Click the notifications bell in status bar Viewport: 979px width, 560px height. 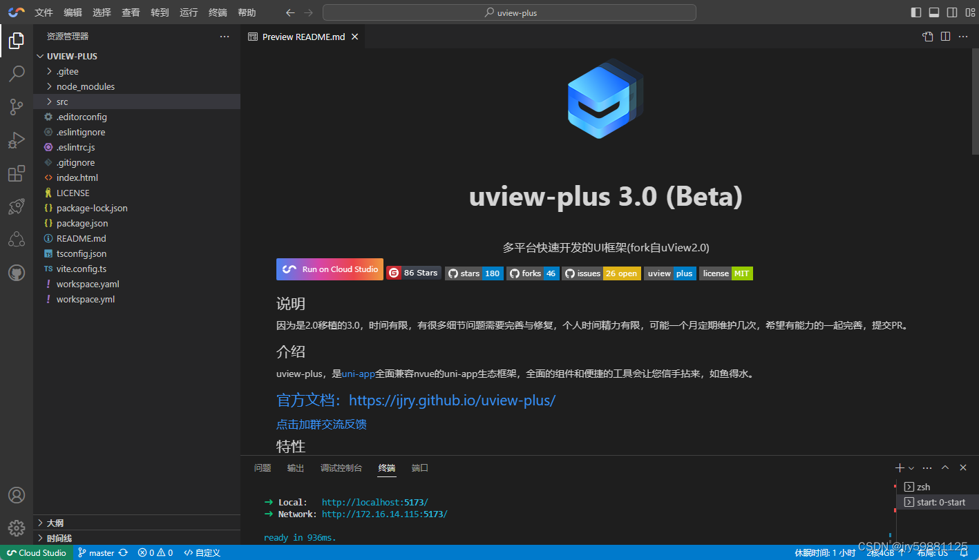click(x=964, y=552)
